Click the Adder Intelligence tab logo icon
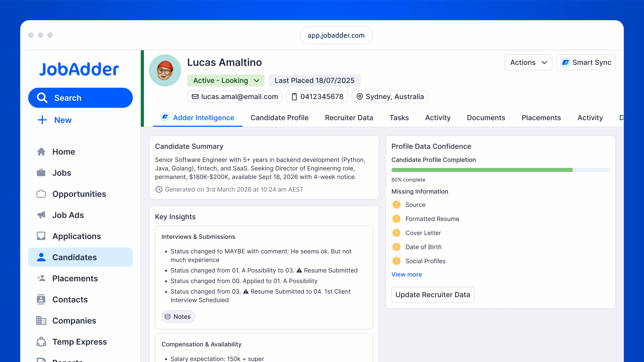The image size is (644, 362). pos(165,117)
